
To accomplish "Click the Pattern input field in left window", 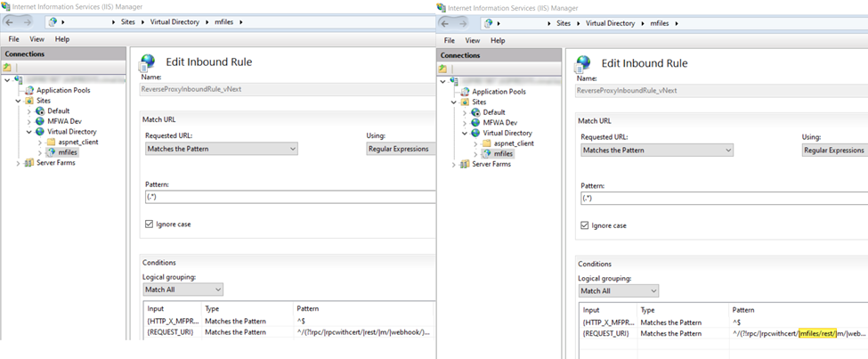I will [x=289, y=197].
